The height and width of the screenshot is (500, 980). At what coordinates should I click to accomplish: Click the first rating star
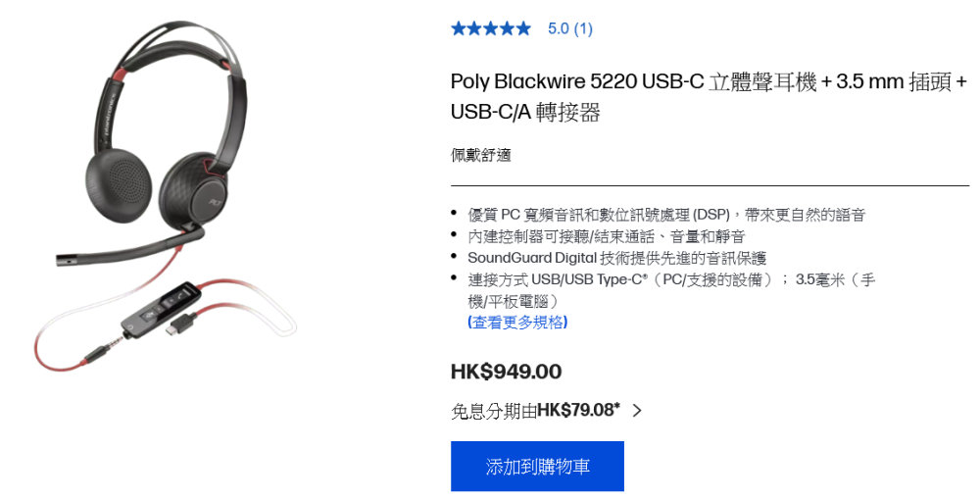click(x=459, y=28)
